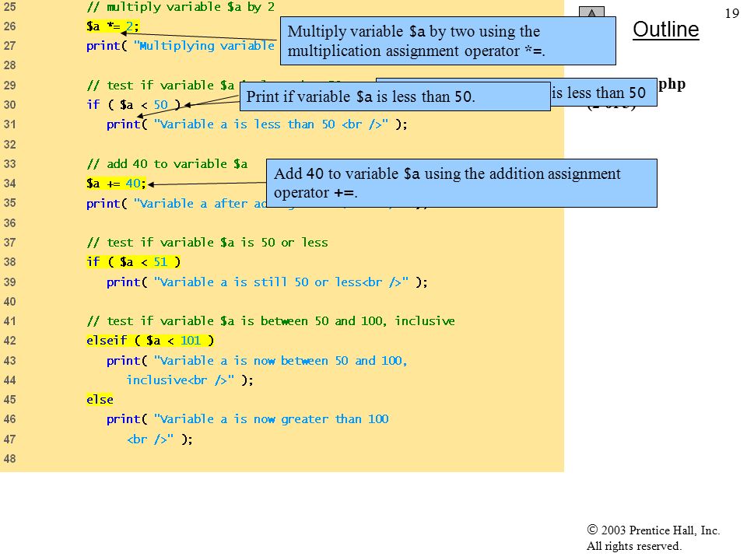Click the bold "php" text right of the callouts
The image size is (747, 560).
[x=672, y=84]
